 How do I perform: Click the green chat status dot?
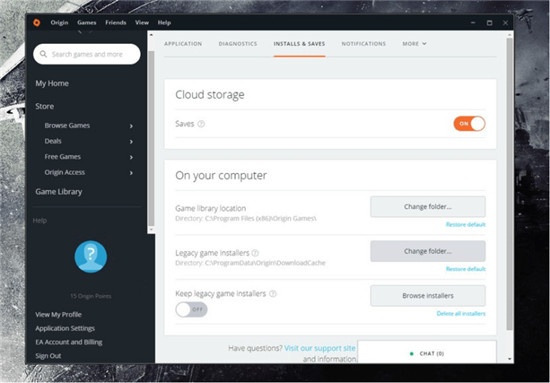411,354
